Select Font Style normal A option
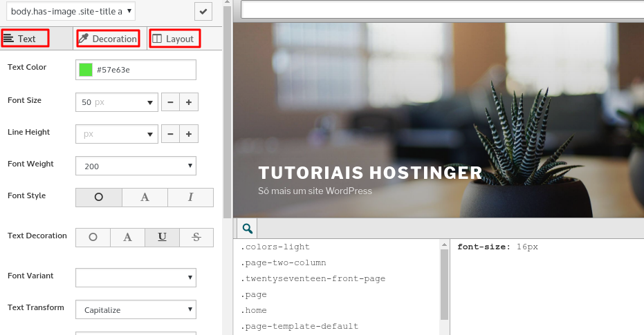The width and height of the screenshot is (644, 335). (145, 198)
